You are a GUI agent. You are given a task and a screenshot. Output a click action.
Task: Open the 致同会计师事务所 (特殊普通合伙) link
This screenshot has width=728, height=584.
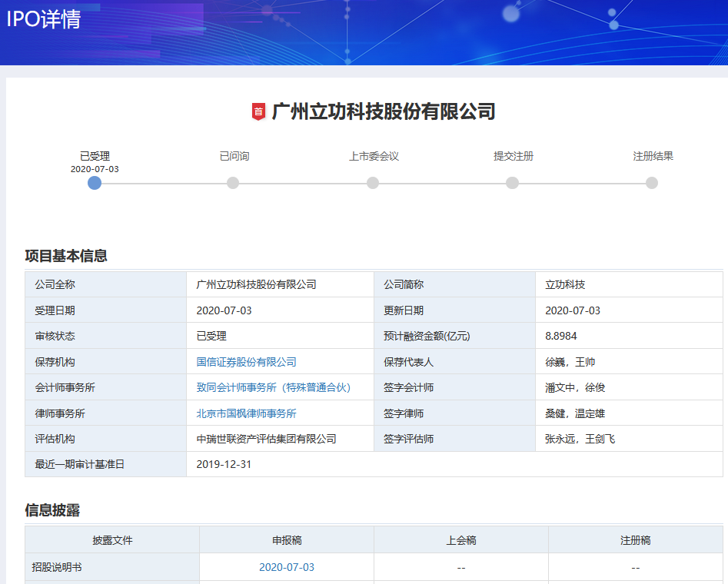coord(274,387)
